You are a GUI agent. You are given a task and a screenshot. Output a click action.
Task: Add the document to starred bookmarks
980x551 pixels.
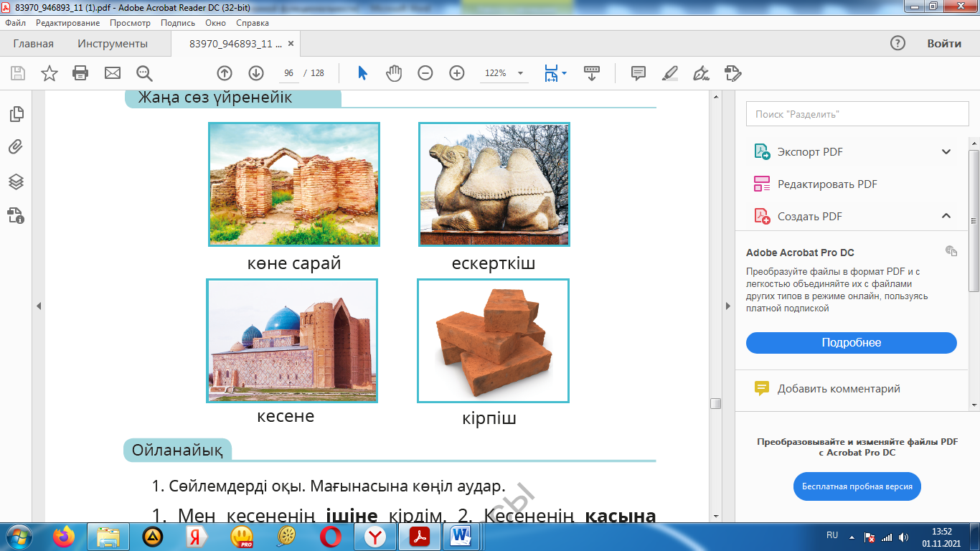click(x=50, y=73)
